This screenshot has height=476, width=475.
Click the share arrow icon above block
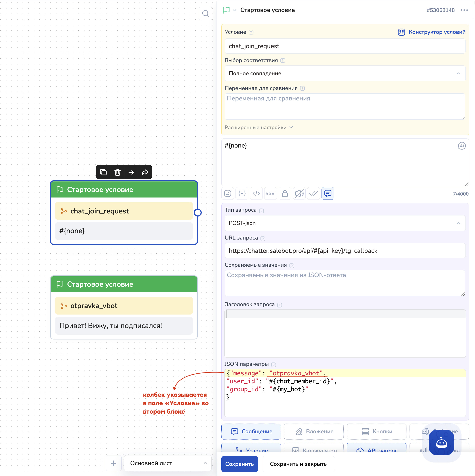[x=145, y=172]
